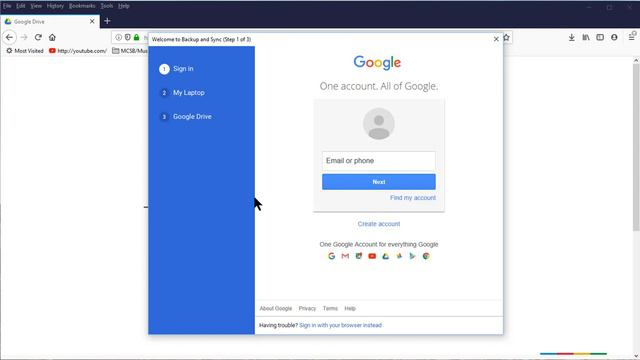Open a new tab with the plus icon
The image size is (640, 360).
107,21
